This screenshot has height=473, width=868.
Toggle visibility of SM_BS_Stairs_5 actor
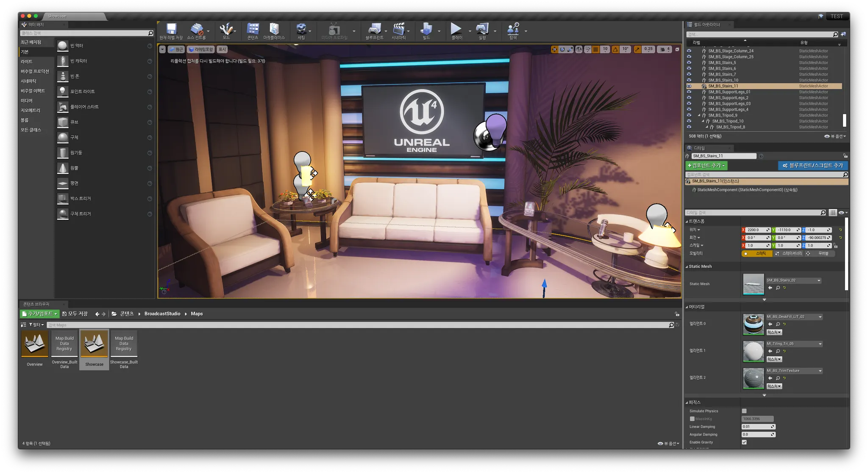pos(689,63)
